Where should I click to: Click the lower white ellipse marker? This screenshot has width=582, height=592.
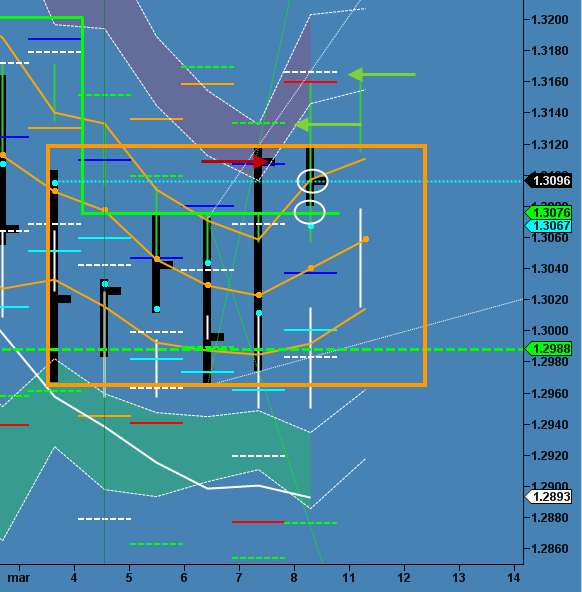pos(309,212)
